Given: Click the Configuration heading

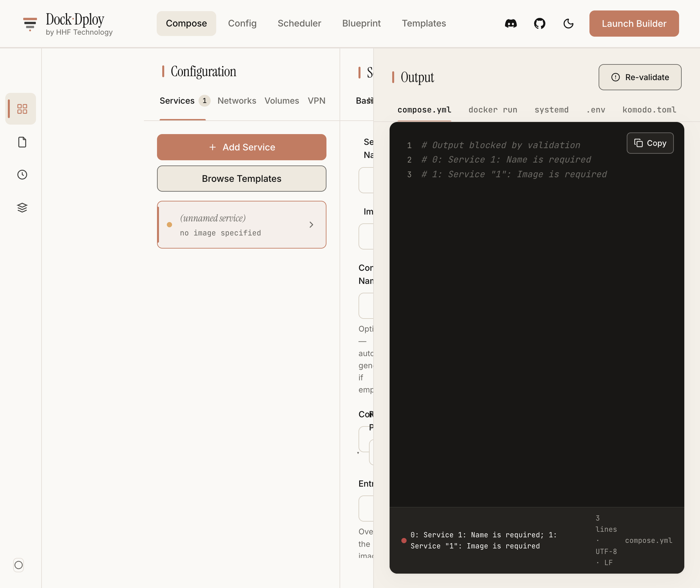Looking at the screenshot, I should click(203, 71).
